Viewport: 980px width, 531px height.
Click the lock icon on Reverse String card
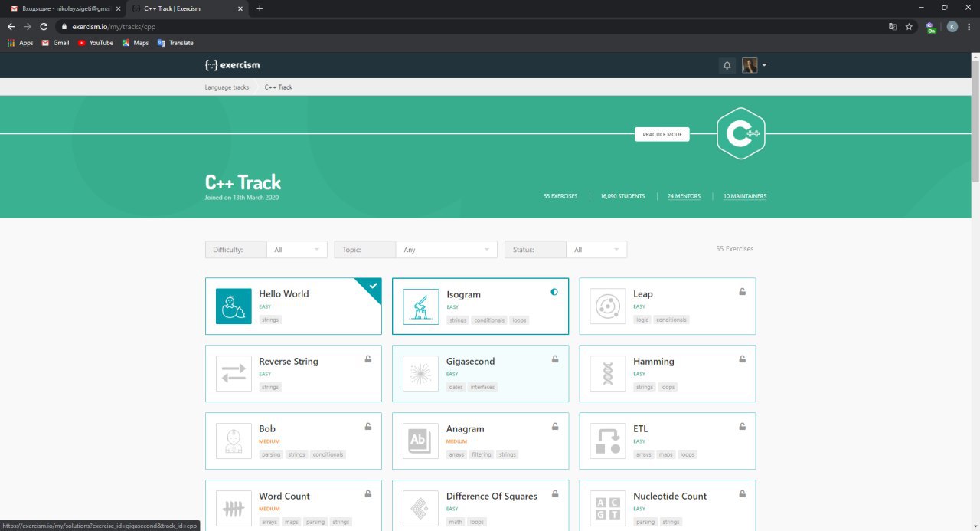368,359
